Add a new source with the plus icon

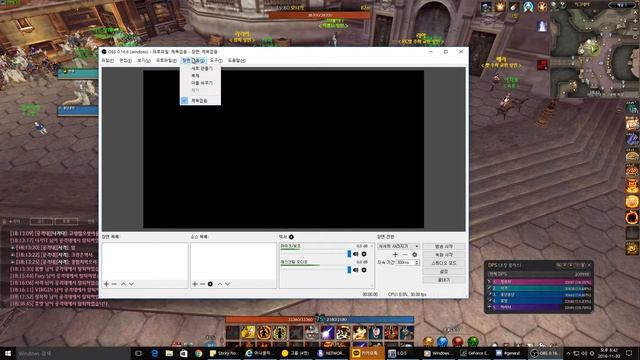[x=195, y=284]
